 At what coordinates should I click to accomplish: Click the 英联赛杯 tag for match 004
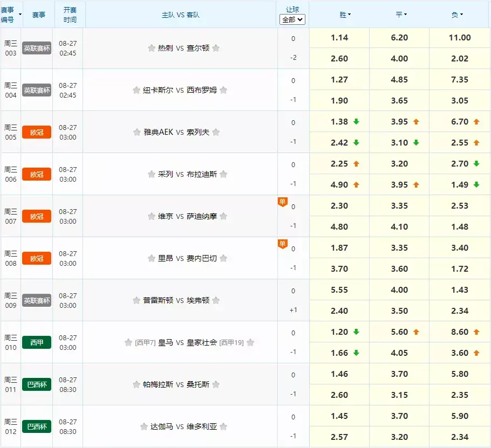[37, 90]
